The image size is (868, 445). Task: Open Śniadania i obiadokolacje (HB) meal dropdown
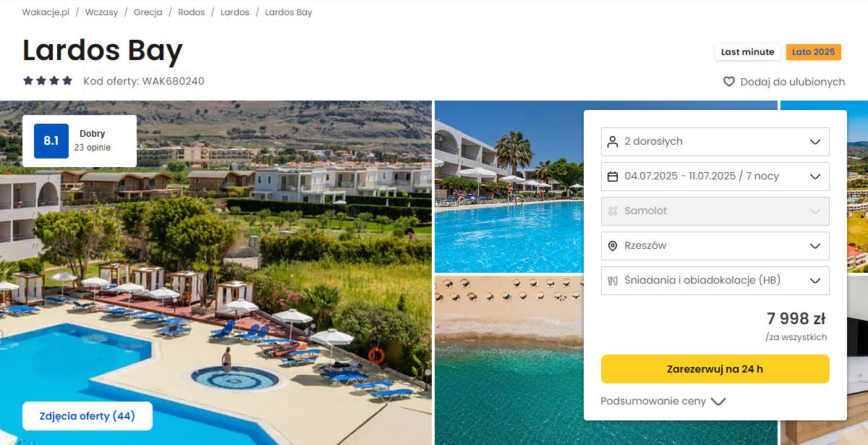click(x=715, y=281)
